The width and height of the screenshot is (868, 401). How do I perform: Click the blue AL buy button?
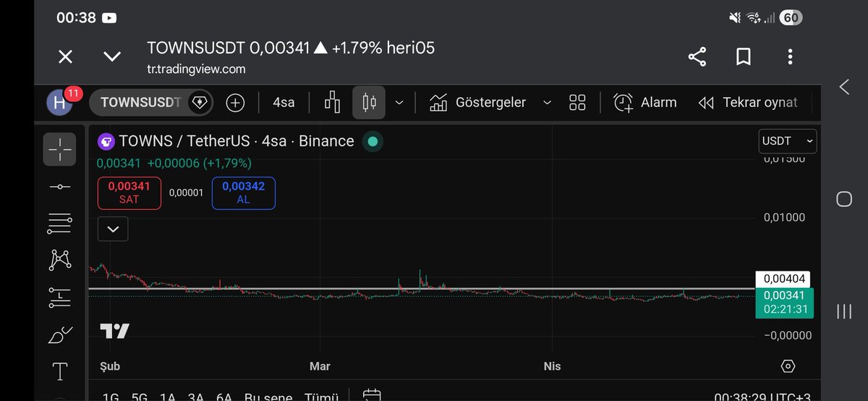[244, 193]
